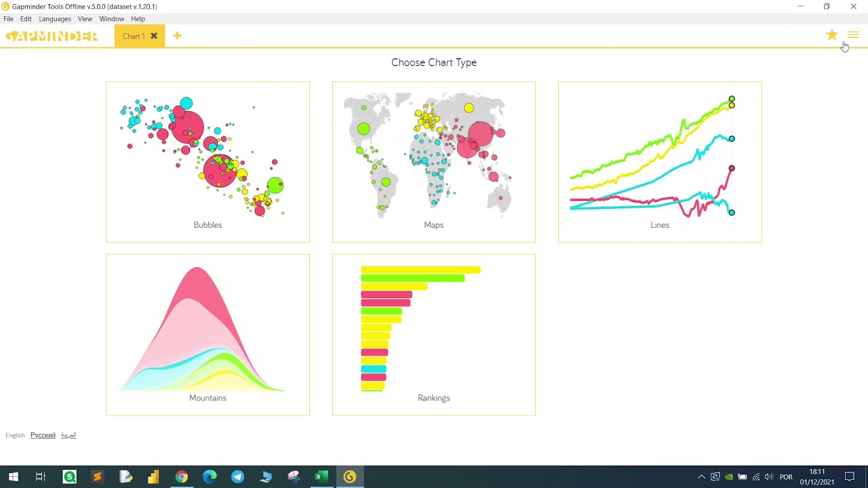Open the Snipping Tool from the taskbar
Image resolution: width=868 pixels, height=488 pixels.
293,477
